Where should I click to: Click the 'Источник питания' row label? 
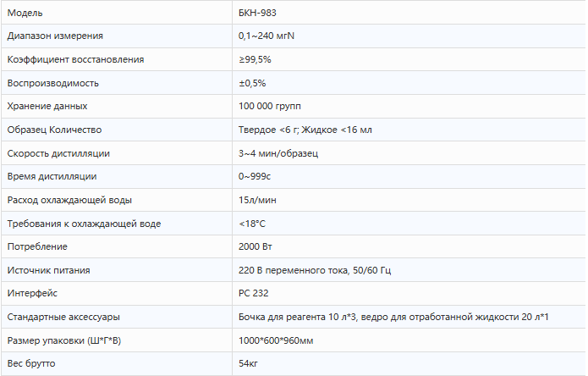point(48,270)
